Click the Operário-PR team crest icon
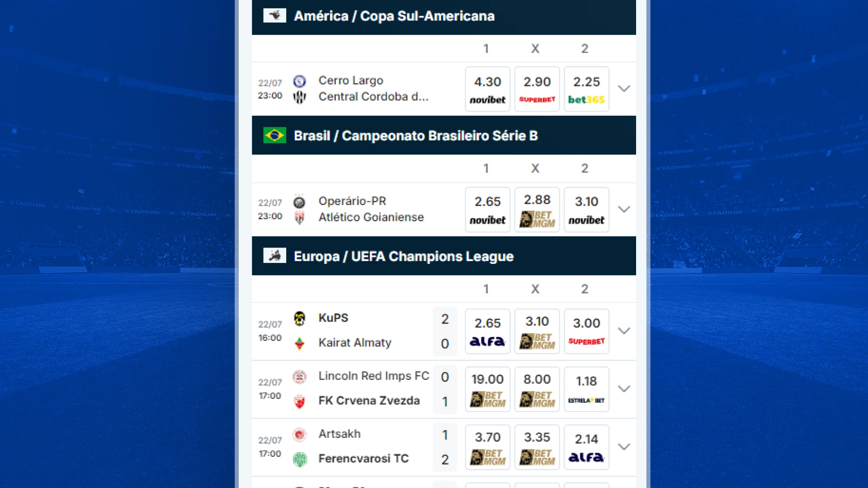 (299, 202)
